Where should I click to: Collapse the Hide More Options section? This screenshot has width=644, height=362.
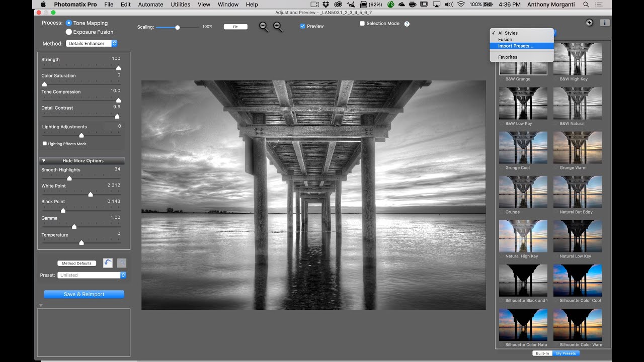point(83,161)
